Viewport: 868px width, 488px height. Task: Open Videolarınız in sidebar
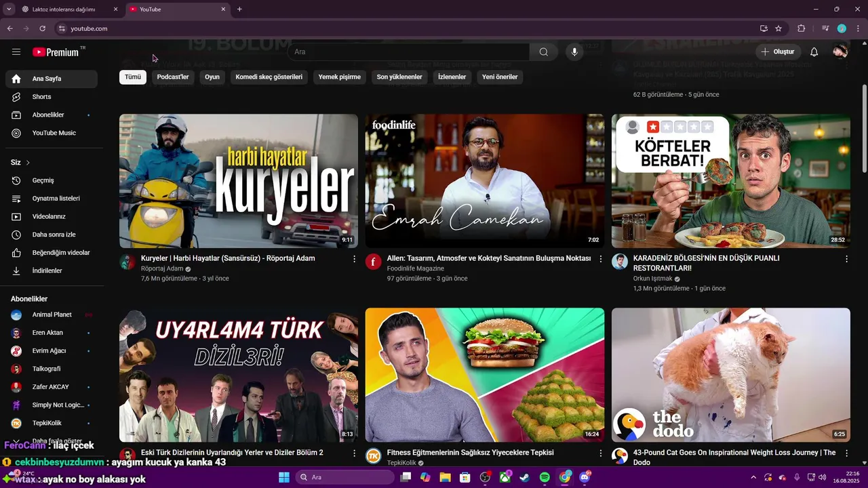[x=52, y=217]
